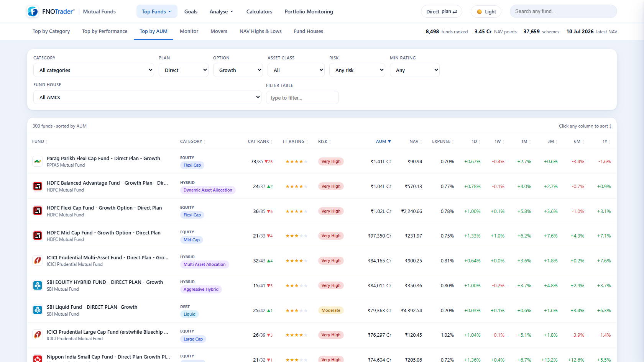Sort by the Cat Rank column header

(x=260, y=141)
